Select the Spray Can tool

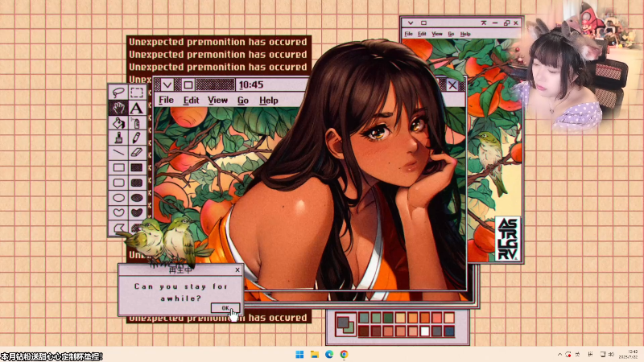(137, 123)
